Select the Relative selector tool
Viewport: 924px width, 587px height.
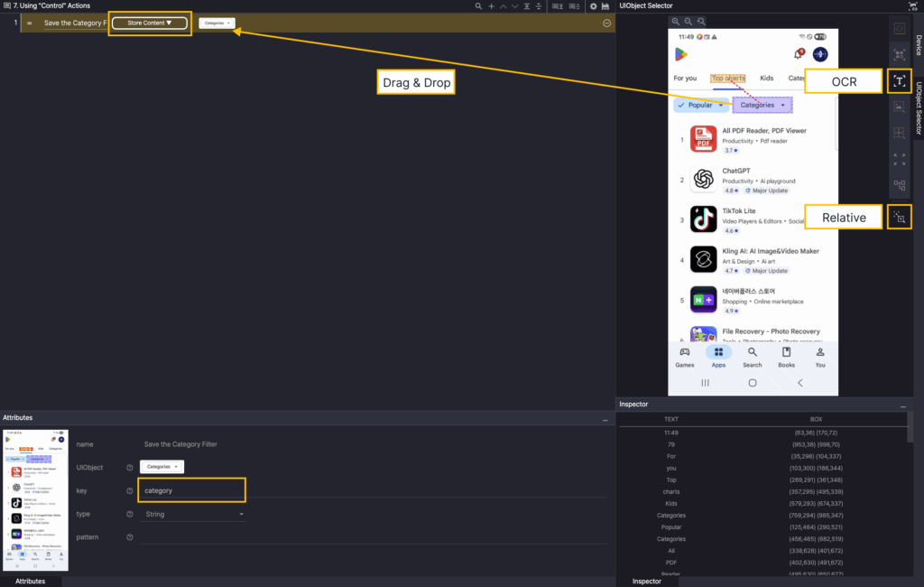tap(899, 217)
